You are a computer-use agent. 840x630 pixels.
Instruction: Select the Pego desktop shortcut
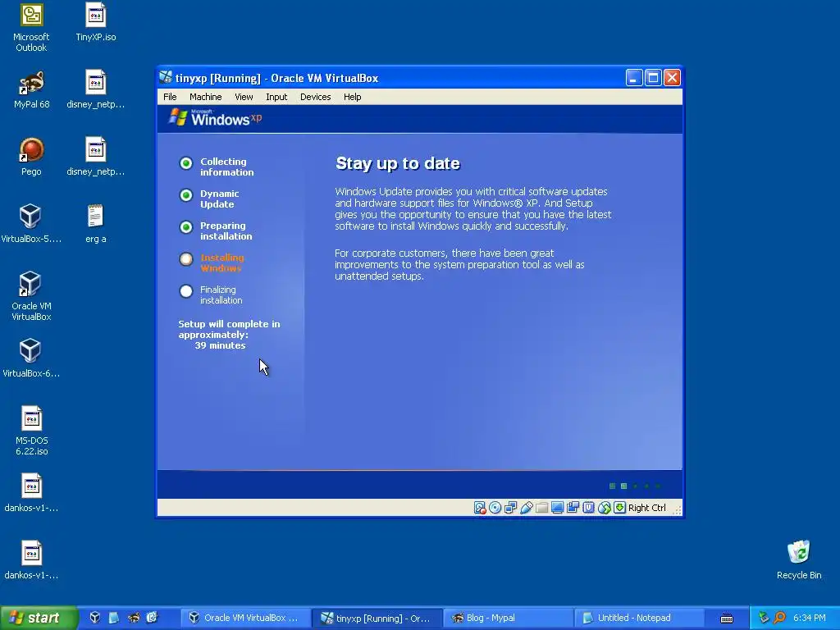click(31, 157)
